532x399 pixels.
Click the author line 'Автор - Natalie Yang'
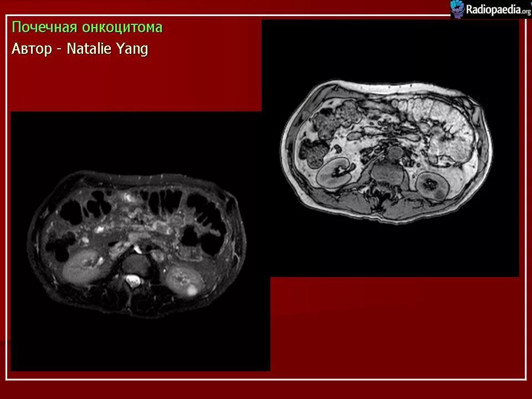click(x=80, y=49)
